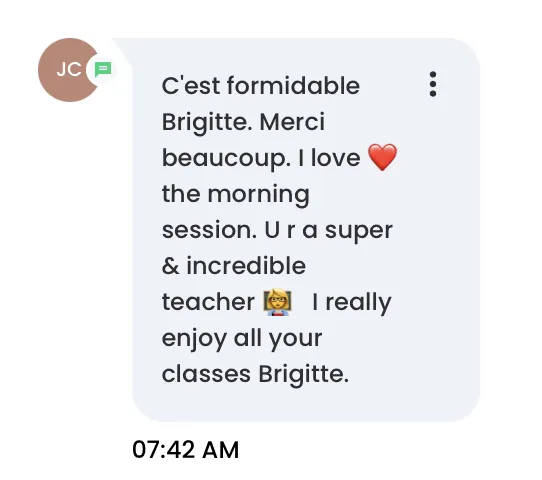This screenshot has height=480, width=542.
Task: Click the "session. U r a super" line
Action: (x=277, y=230)
